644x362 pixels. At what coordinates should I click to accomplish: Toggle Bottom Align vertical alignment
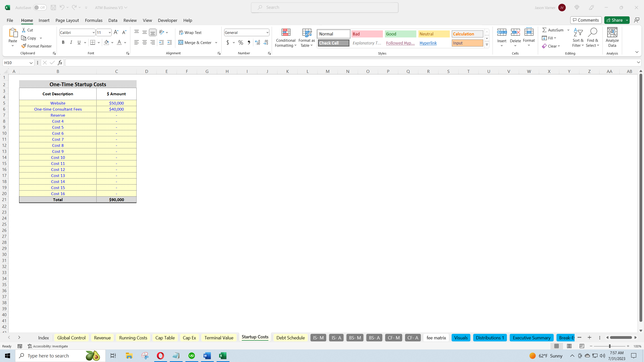point(153,32)
